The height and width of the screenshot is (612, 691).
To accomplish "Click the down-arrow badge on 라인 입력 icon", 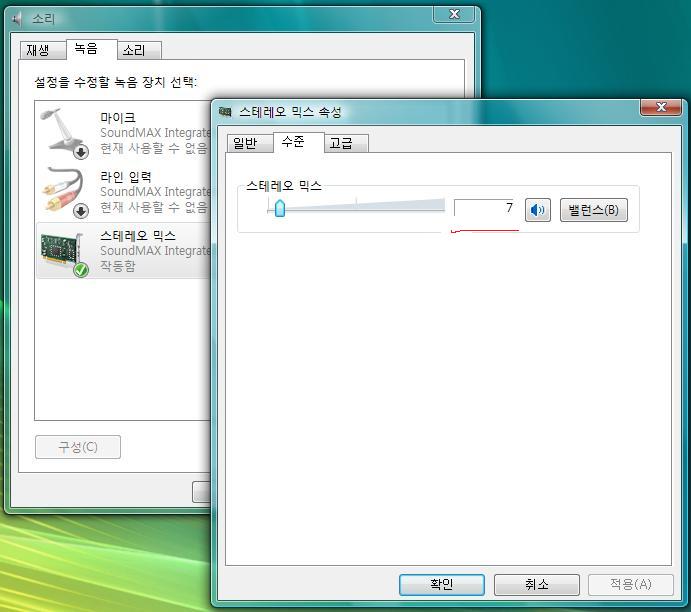I will pos(81,211).
